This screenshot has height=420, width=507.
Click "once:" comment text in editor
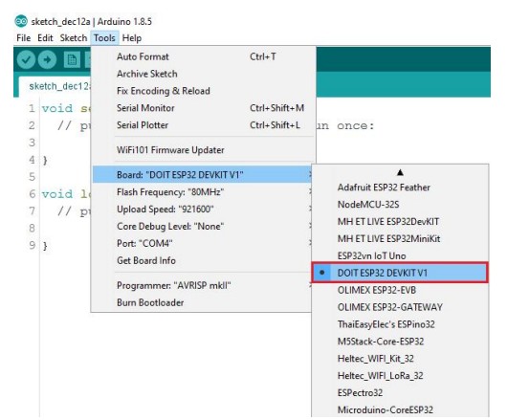tap(355, 125)
